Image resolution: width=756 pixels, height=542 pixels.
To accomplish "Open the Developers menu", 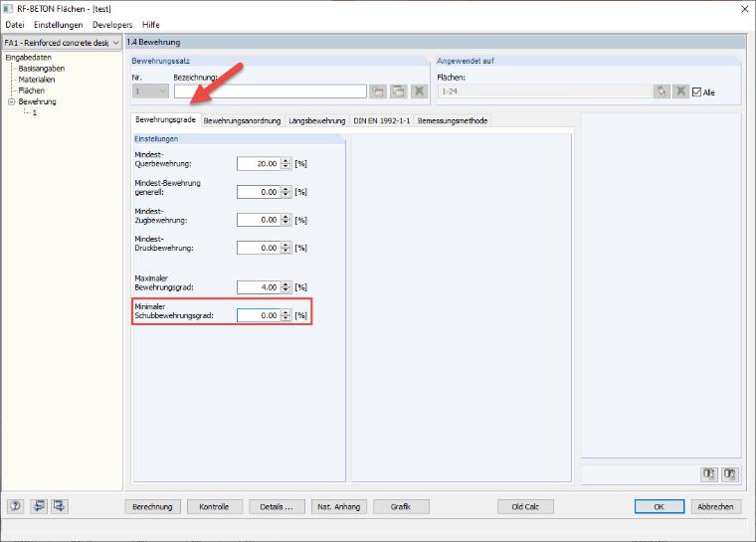I will point(112,25).
